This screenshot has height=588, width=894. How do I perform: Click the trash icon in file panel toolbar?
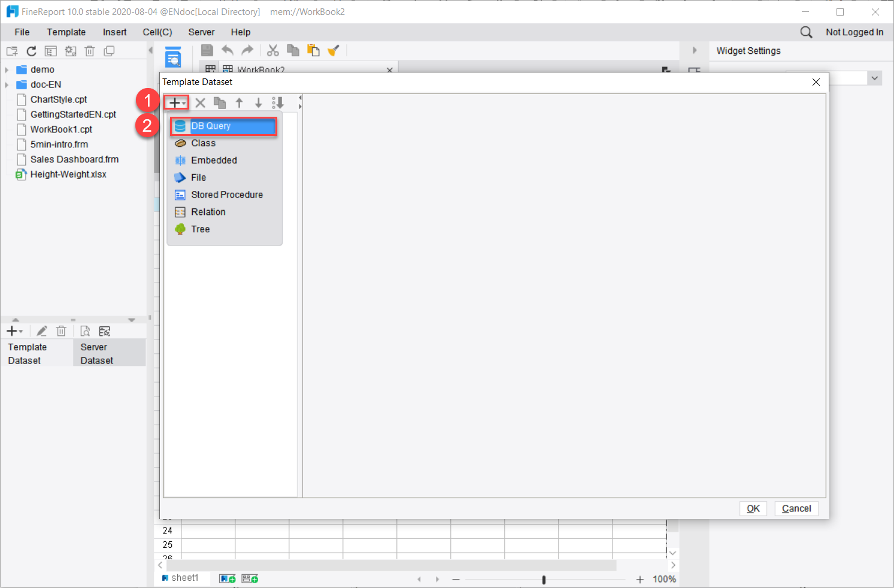[x=90, y=51]
